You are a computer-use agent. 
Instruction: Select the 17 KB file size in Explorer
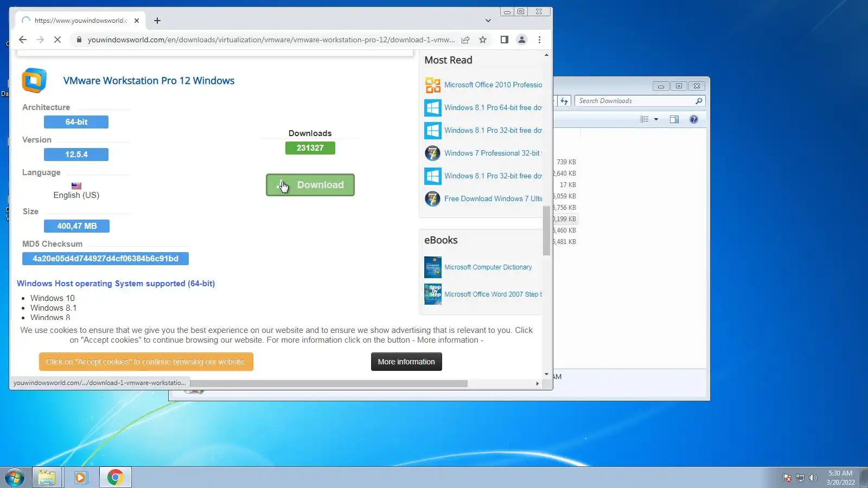pos(568,185)
